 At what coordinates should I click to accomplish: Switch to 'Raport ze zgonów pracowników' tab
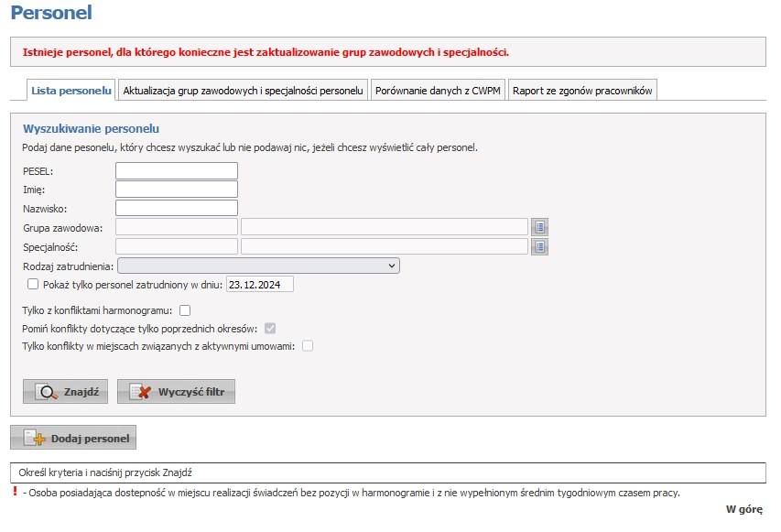point(582,90)
